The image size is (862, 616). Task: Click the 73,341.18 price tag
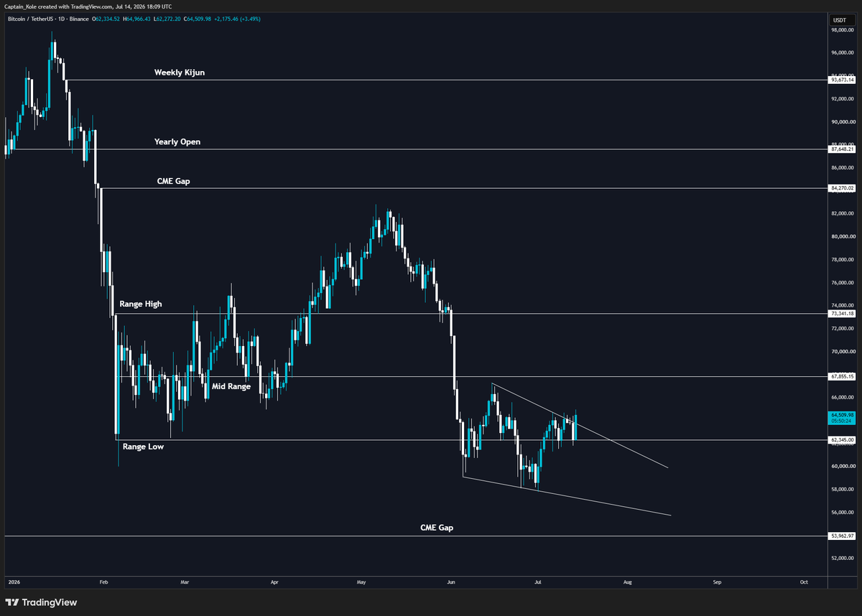tap(842, 314)
